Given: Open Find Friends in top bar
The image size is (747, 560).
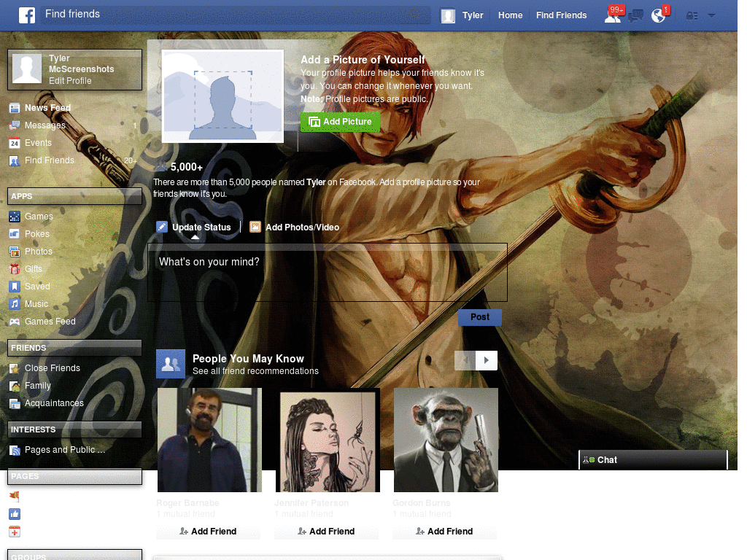Looking at the screenshot, I should click(561, 15).
